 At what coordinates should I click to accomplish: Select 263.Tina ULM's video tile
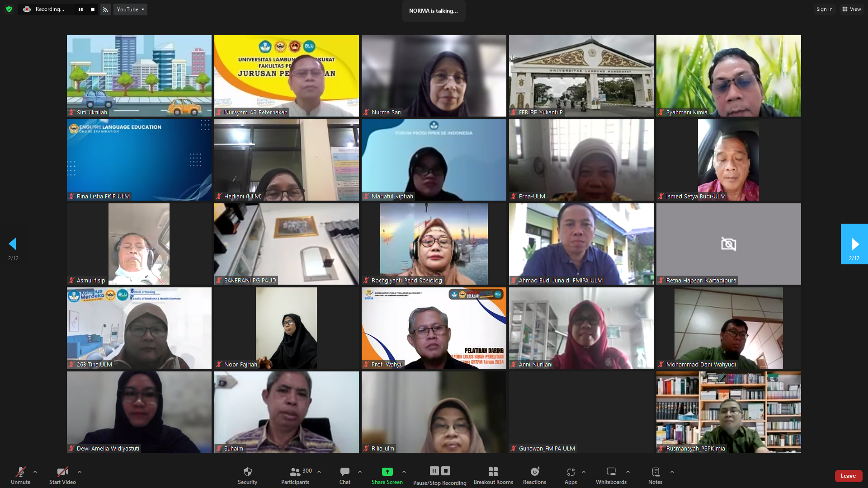139,328
